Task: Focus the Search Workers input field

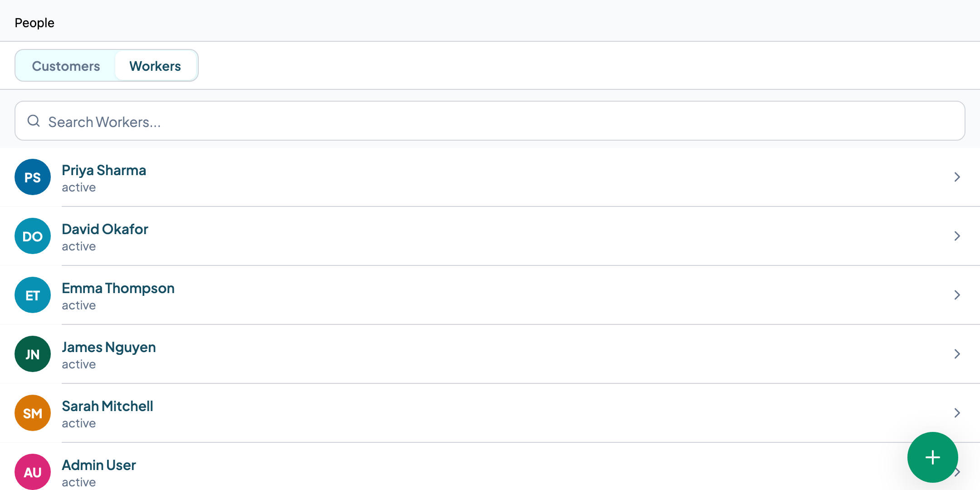Action: pos(490,121)
